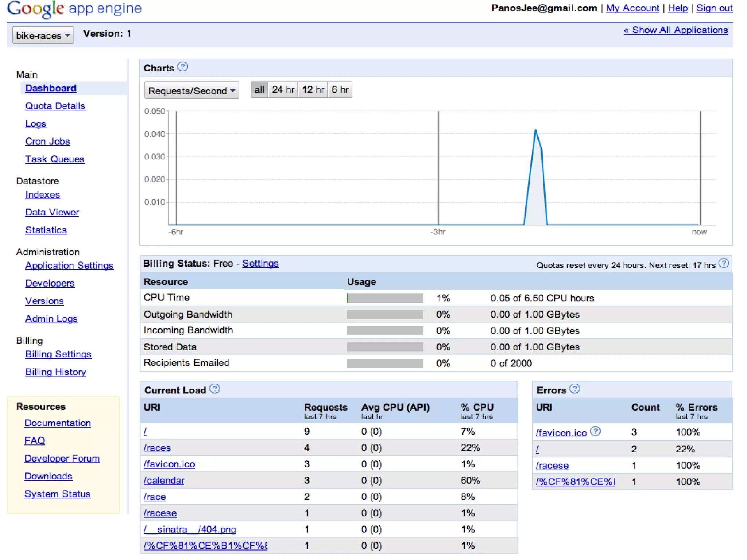Screen dimensions: 747x560
Task: Open the /races URI link
Action: [x=157, y=448]
